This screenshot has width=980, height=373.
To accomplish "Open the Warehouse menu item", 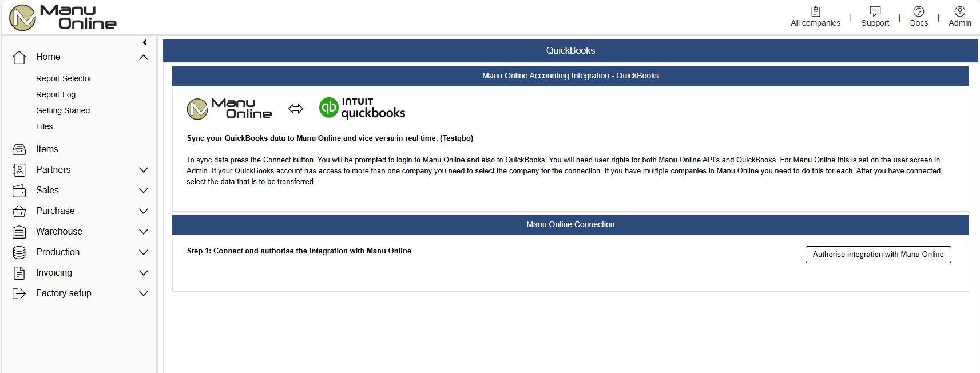I will click(x=59, y=232).
